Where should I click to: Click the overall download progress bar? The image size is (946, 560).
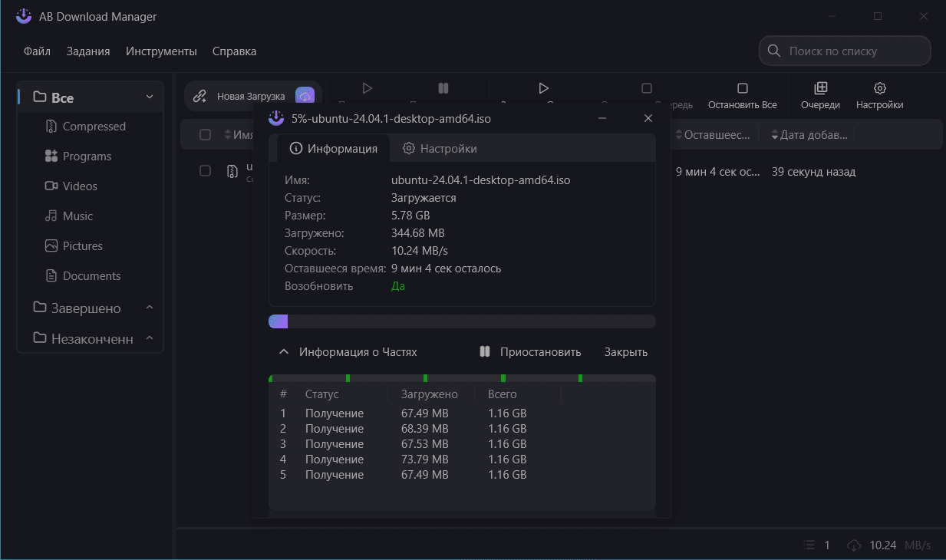[462, 321]
